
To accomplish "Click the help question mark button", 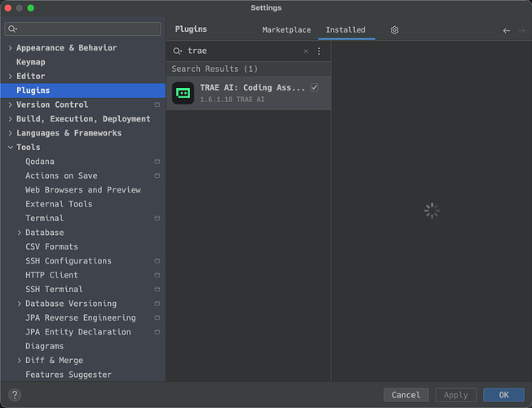I will tap(15, 395).
